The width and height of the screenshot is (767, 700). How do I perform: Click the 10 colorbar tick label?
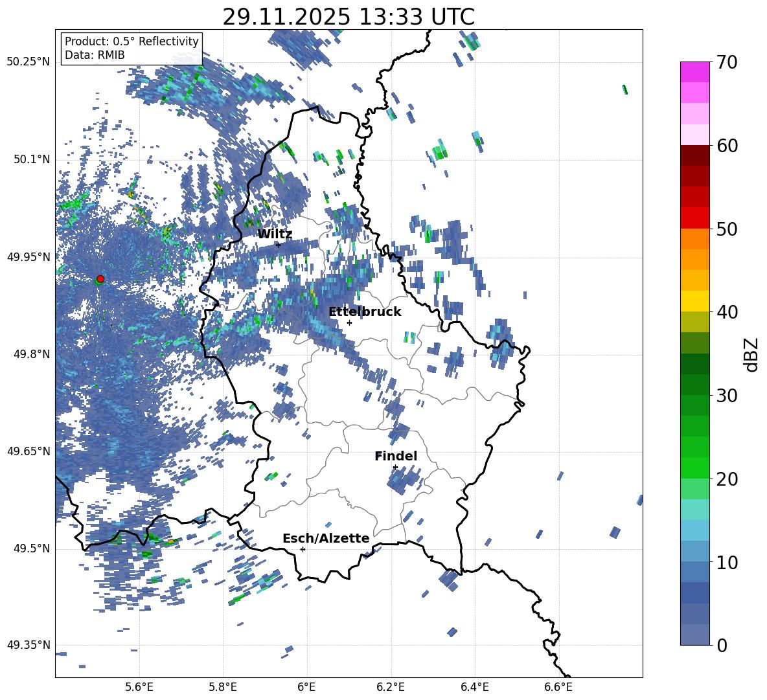[727, 562]
